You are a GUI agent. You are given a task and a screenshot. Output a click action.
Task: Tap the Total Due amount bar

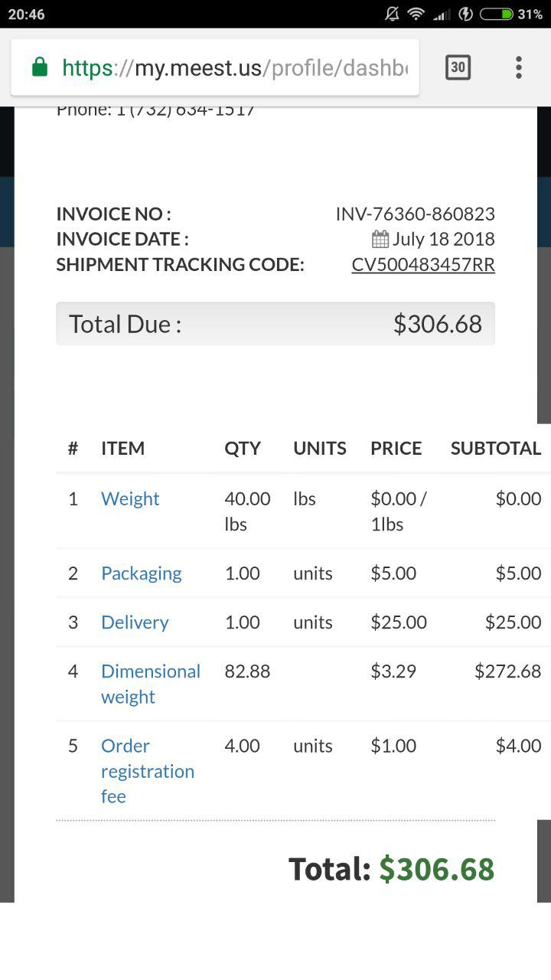point(275,324)
